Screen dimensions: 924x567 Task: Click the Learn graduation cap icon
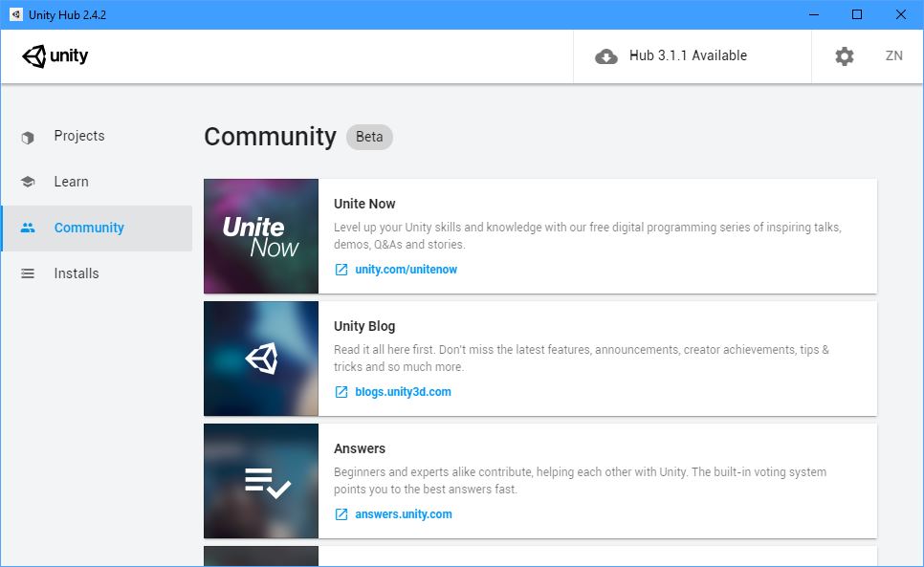pyautogui.click(x=28, y=182)
